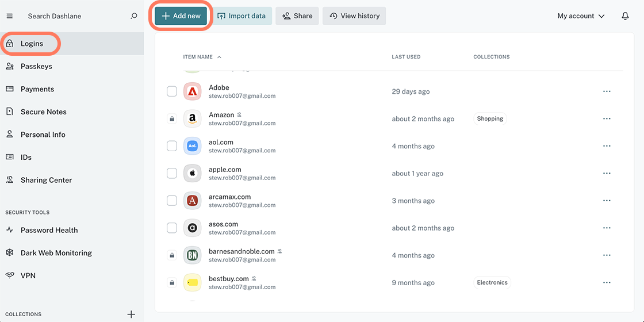Click the Amazon logo icon
This screenshot has width=644, height=322.
(x=193, y=119)
